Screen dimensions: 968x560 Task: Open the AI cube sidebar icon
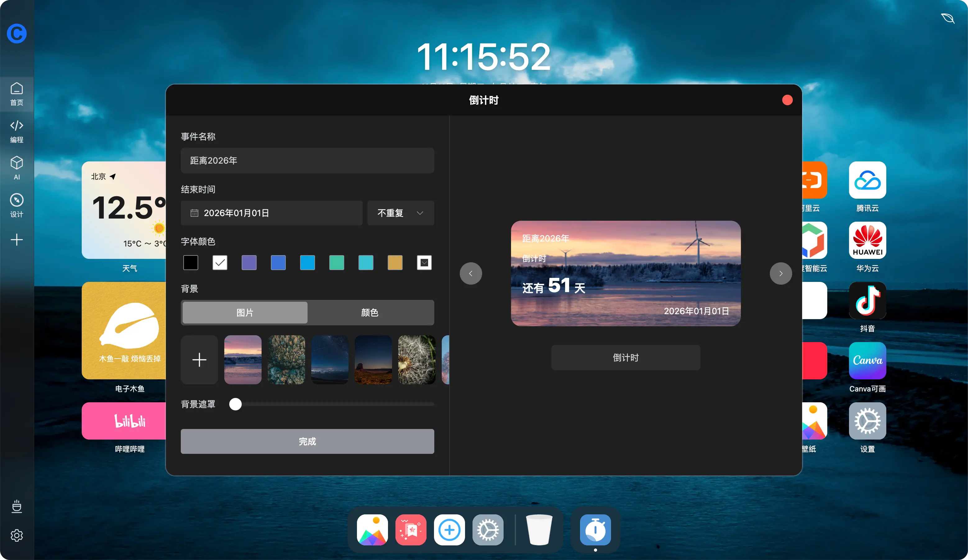click(16, 168)
